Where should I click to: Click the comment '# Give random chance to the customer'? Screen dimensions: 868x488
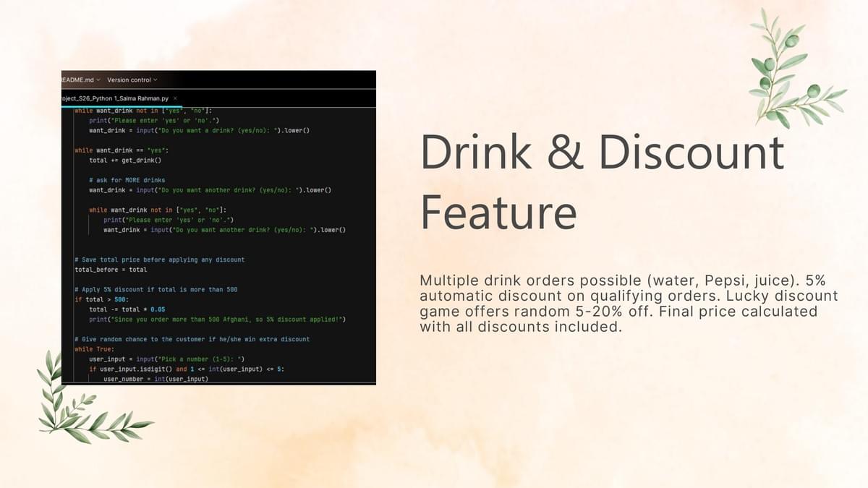192,339
